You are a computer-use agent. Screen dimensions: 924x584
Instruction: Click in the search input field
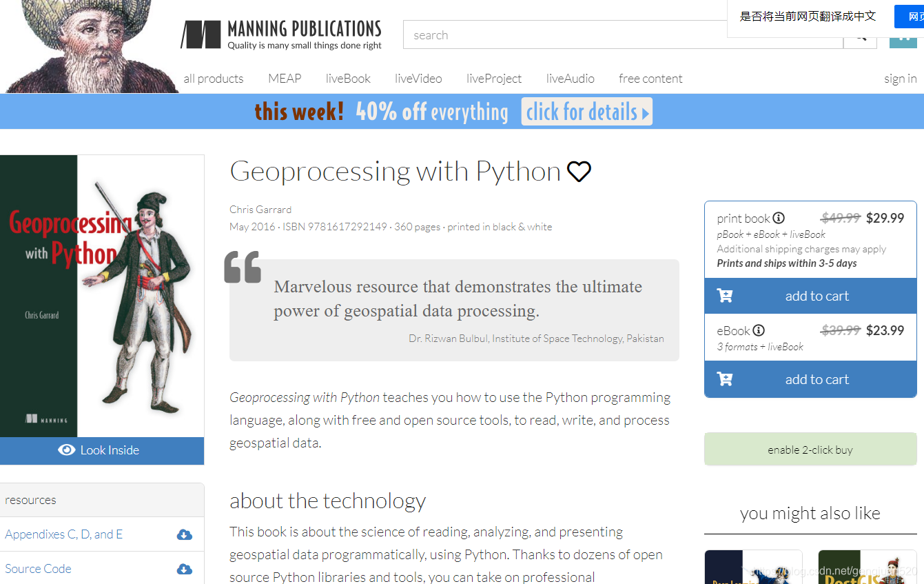pyautogui.click(x=623, y=34)
